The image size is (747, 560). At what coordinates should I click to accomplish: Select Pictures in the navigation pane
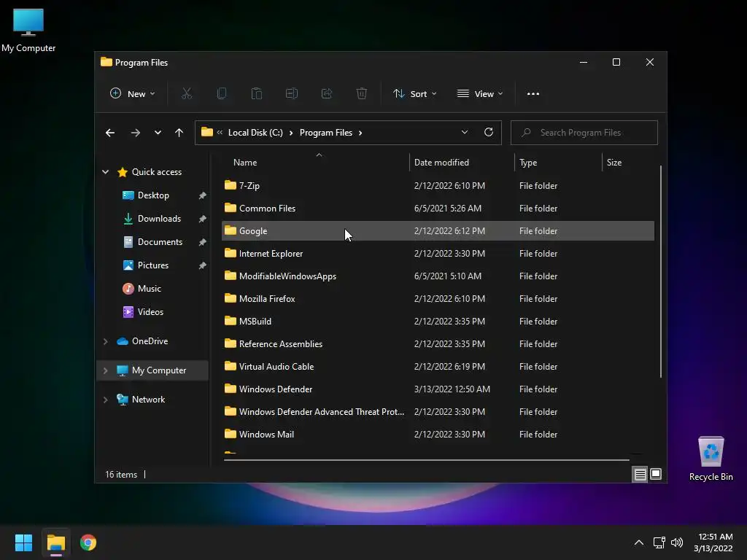tap(152, 265)
